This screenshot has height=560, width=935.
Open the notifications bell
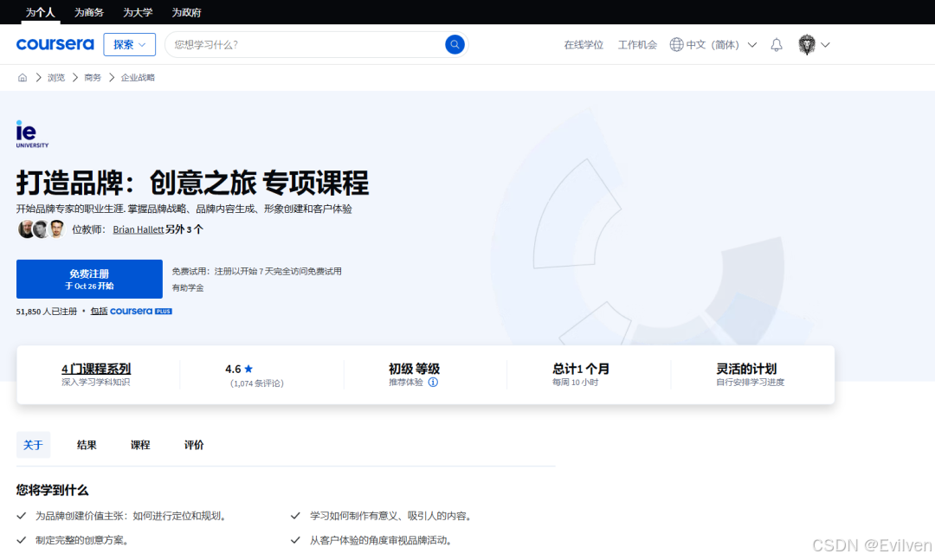click(x=777, y=45)
